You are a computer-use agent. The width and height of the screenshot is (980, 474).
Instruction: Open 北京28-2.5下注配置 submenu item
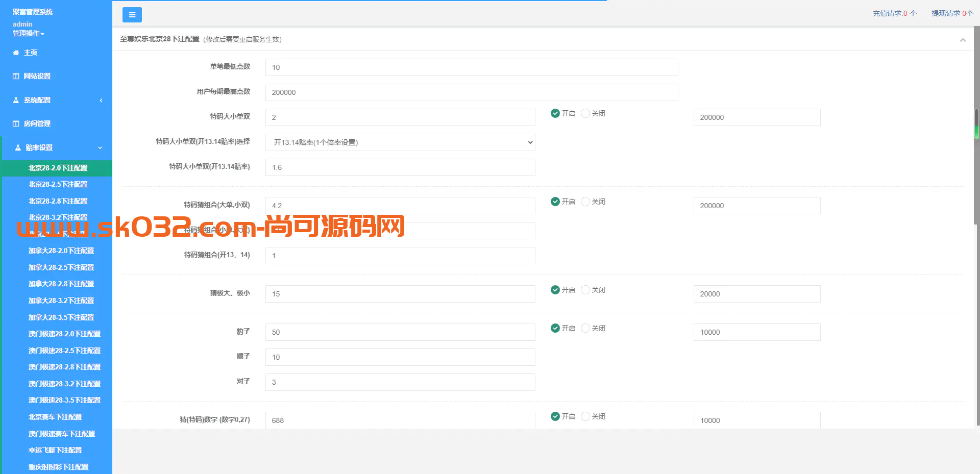point(57,184)
